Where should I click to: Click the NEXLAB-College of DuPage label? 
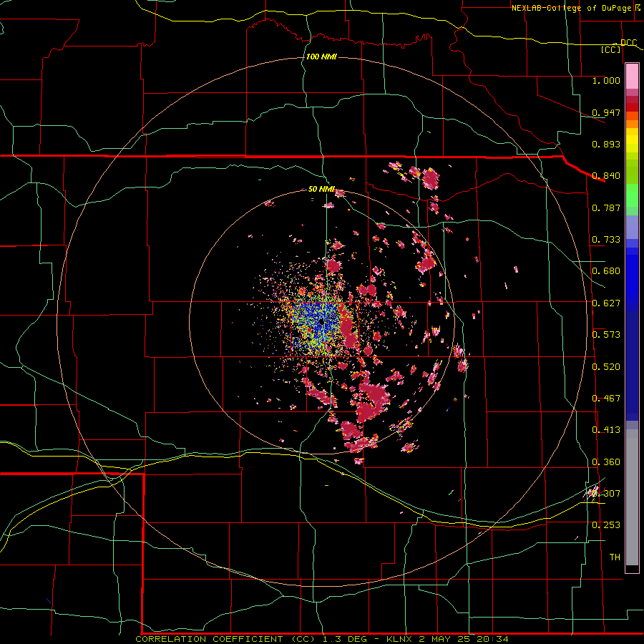pyautogui.click(x=572, y=8)
